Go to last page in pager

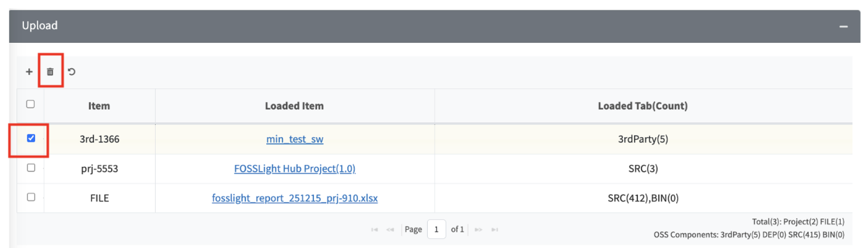click(x=494, y=230)
